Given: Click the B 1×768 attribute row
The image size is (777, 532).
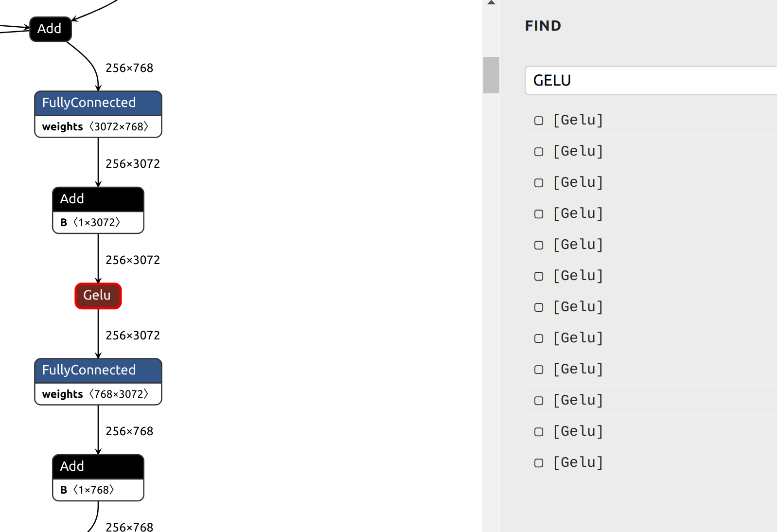Looking at the screenshot, I should click(97, 490).
